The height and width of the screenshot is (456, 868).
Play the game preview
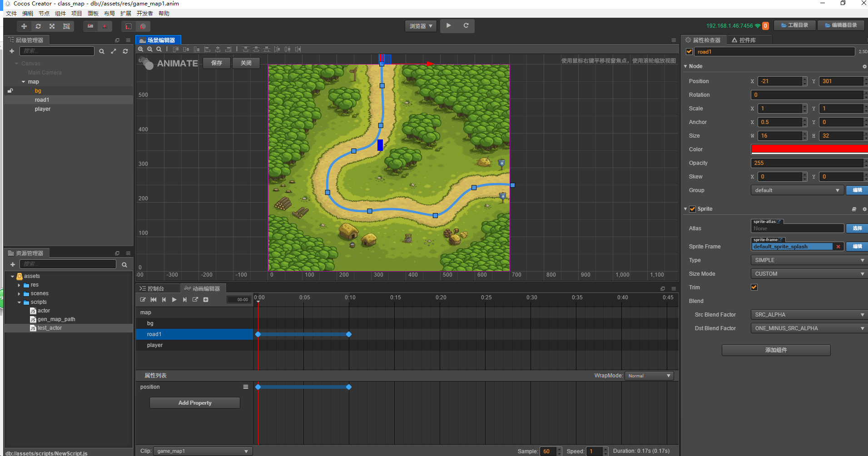[x=449, y=26]
